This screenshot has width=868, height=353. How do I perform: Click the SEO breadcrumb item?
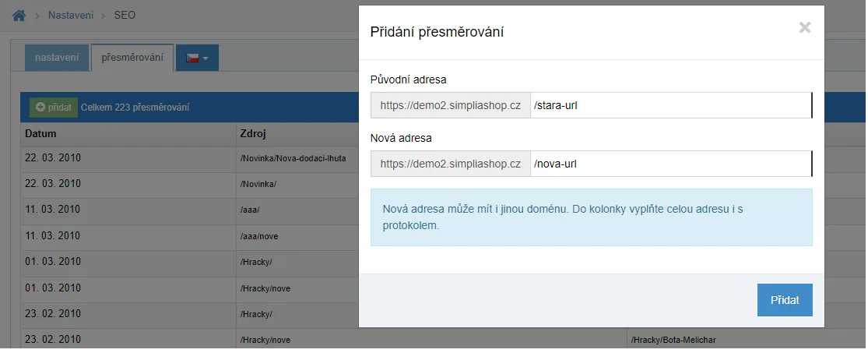[x=125, y=16]
